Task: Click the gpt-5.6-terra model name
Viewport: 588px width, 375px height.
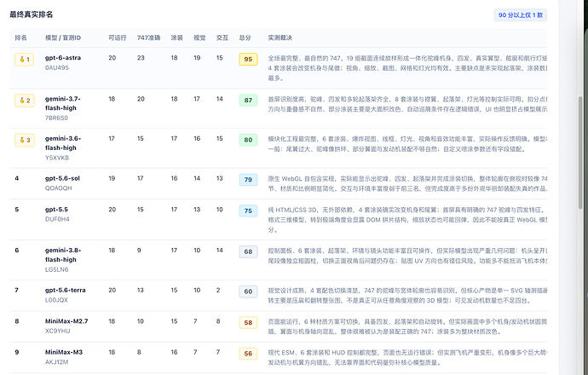Action: tap(66, 290)
